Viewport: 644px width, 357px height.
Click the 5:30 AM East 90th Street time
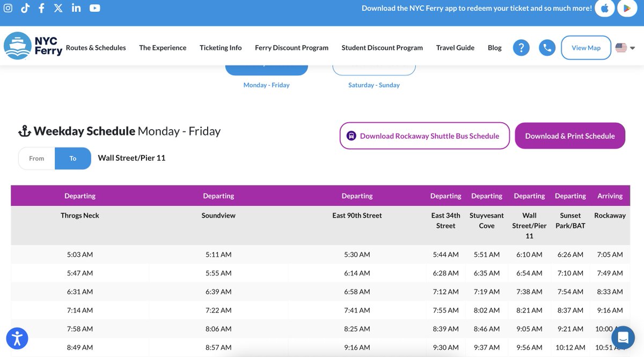[357, 255]
